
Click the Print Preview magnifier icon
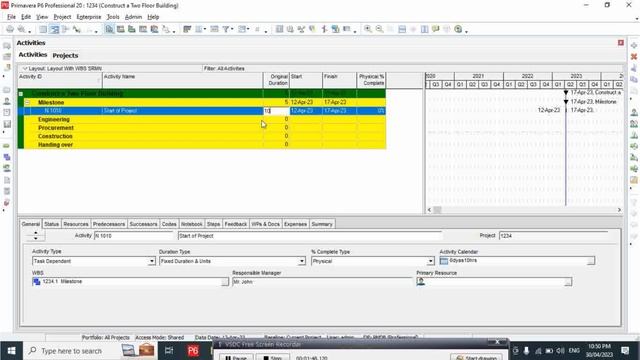tap(21, 29)
